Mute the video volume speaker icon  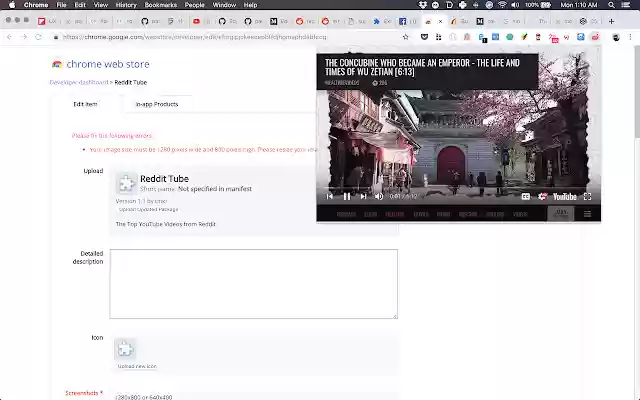coord(379,196)
